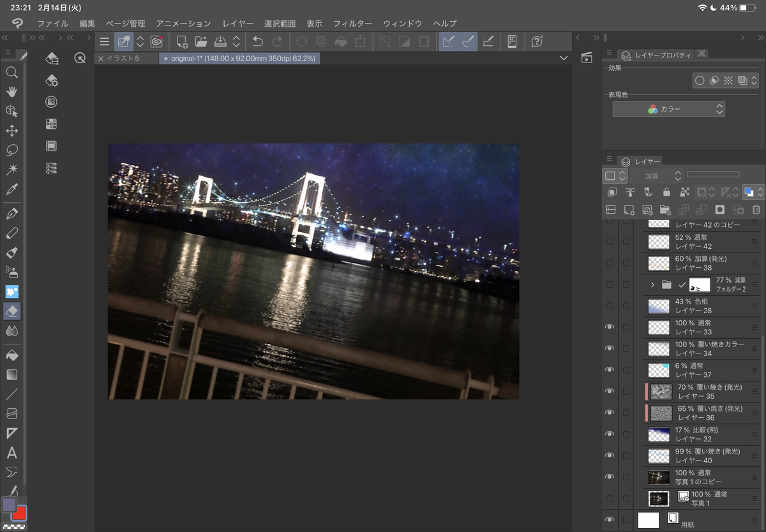Select the Auto select magic wand tool

(11, 170)
